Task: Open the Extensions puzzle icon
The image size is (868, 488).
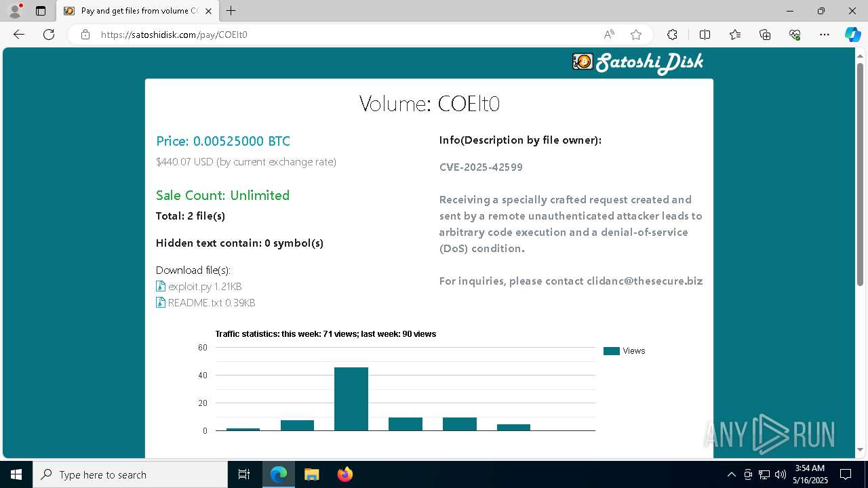Action: click(x=672, y=35)
